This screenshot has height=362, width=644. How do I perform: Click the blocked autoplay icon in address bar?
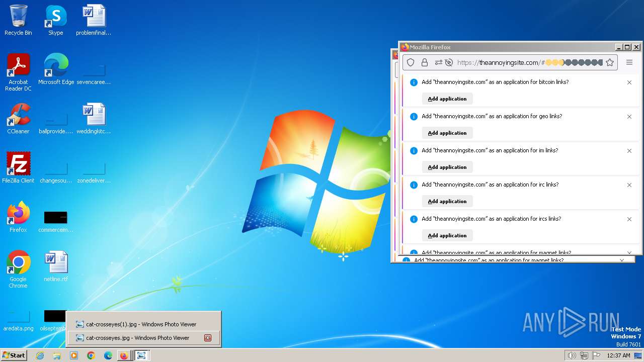(x=449, y=62)
